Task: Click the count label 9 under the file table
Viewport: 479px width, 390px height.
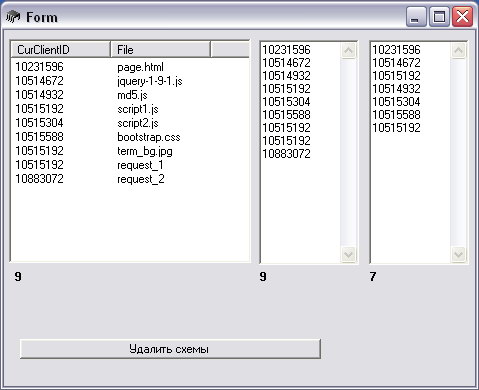Action: click(18, 276)
